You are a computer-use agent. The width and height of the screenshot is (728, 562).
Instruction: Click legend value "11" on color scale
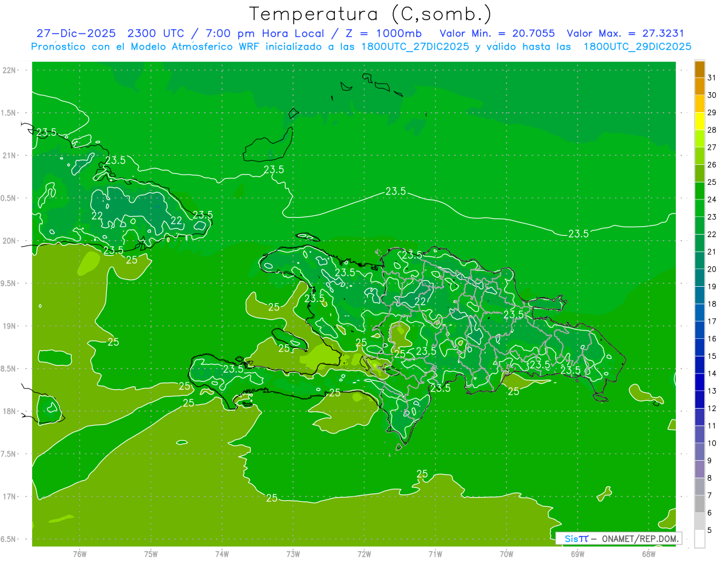click(x=712, y=426)
